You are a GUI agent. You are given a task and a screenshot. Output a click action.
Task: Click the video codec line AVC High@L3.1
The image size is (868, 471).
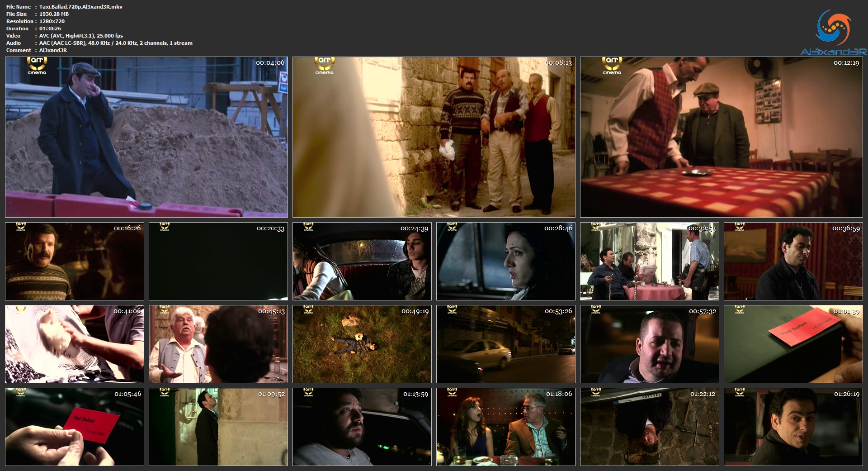pos(81,36)
